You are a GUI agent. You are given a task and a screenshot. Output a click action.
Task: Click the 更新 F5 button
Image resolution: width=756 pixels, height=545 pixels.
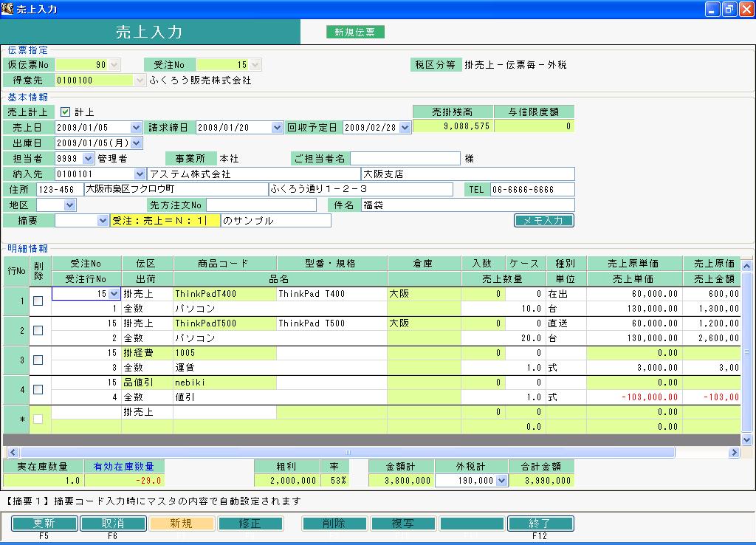tap(44, 524)
